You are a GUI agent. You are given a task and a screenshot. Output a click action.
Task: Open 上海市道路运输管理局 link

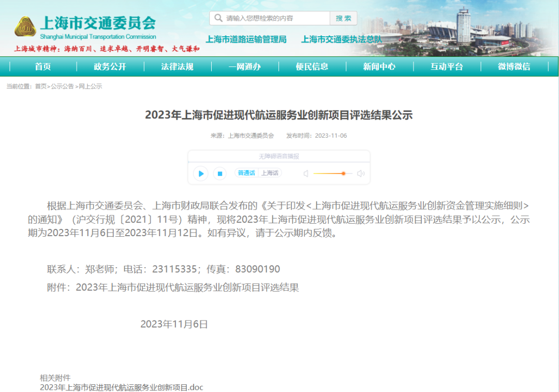tap(246, 39)
